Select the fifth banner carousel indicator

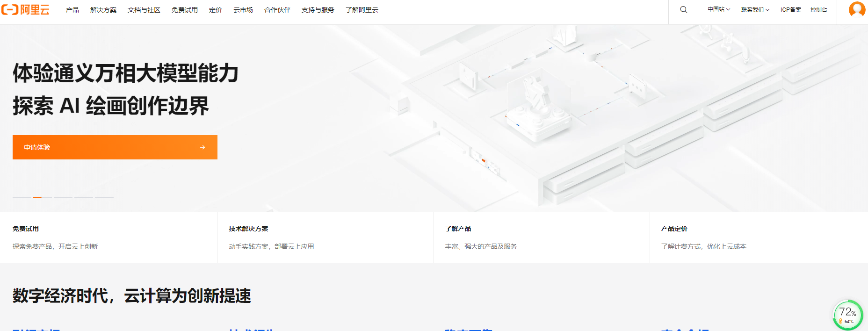(104, 198)
